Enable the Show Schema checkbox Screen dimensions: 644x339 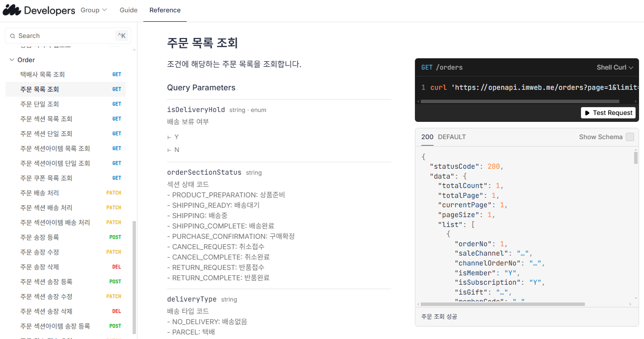pos(630,137)
